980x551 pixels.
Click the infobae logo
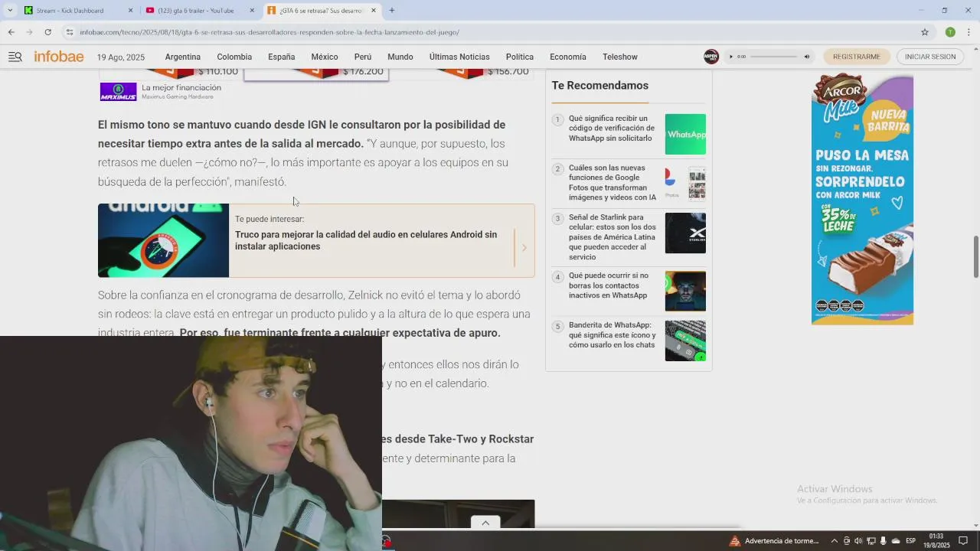pyautogui.click(x=59, y=57)
